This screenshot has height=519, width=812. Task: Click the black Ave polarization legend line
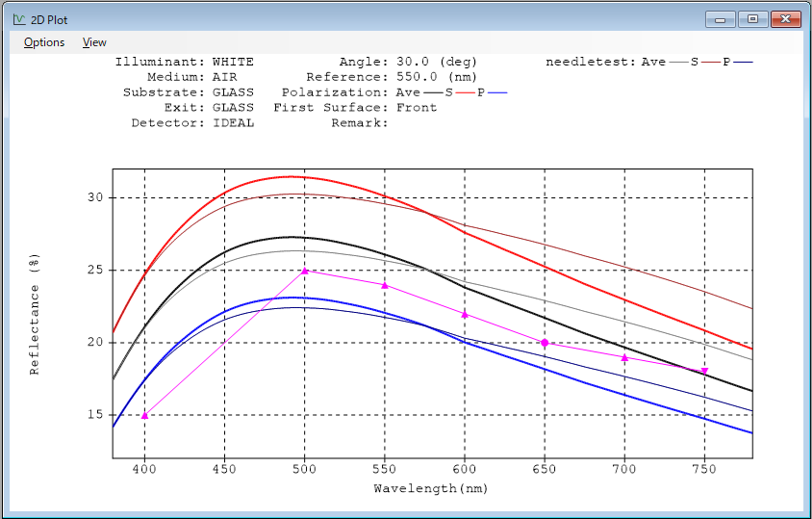click(x=433, y=92)
